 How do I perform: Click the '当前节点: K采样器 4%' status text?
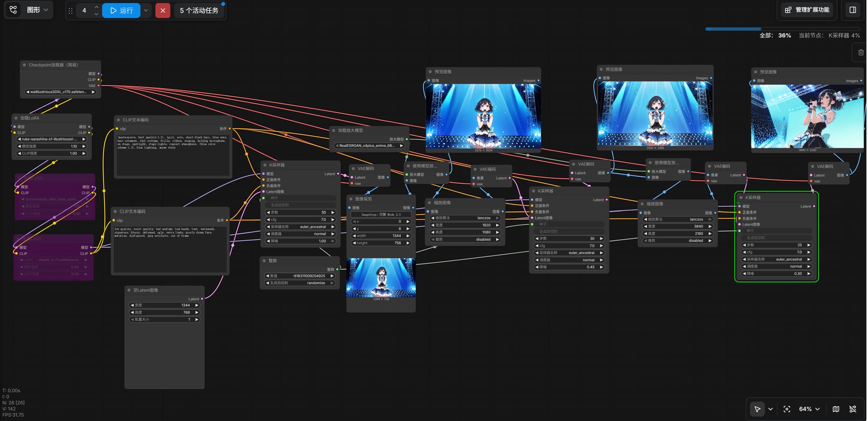coord(829,35)
